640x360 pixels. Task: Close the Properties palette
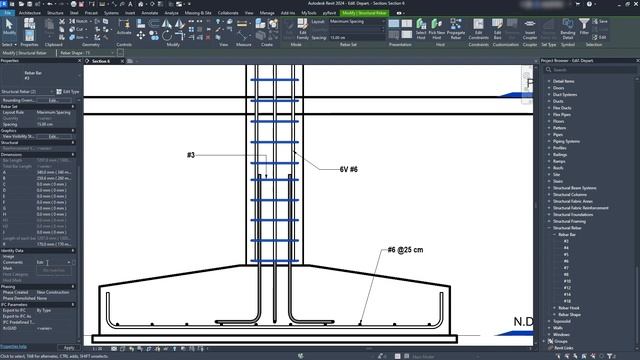tap(80, 61)
